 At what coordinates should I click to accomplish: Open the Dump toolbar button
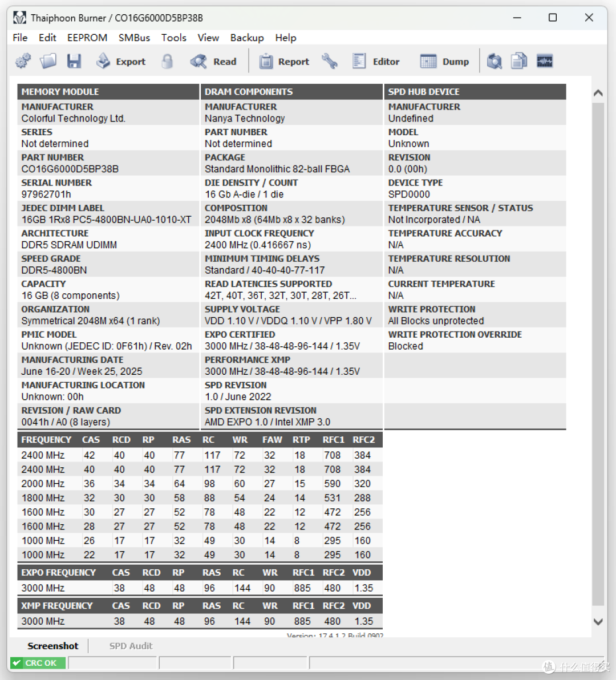pos(445,61)
